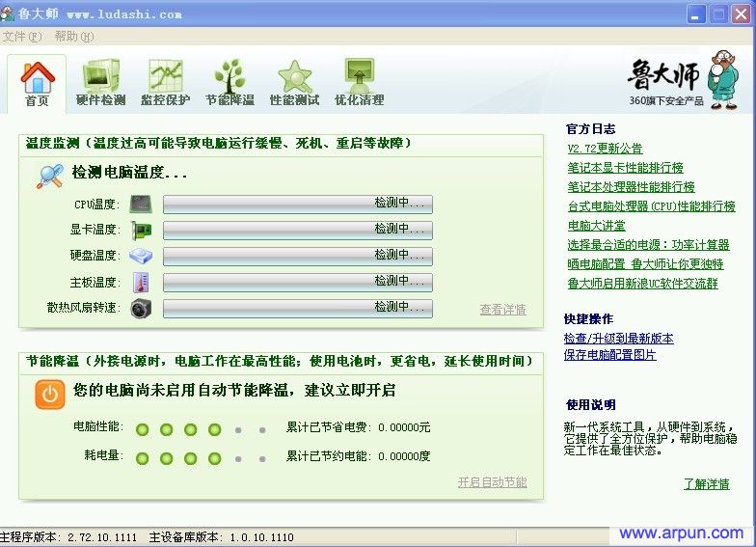This screenshot has width=756, height=547.
Task: Click the magnifier icon beside 检测电脑温度
Action: (x=50, y=176)
